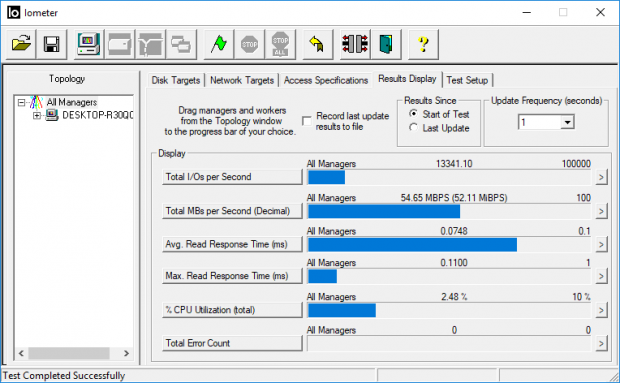Viewport: 620px width, 383px height.
Task: Click Total I/Os per Second button
Action: pos(232,177)
